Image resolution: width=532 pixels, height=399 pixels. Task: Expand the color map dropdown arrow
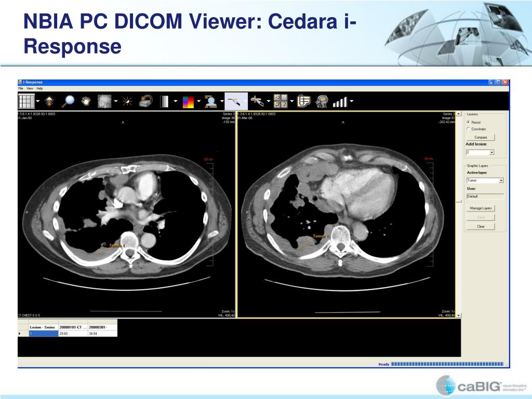(199, 101)
